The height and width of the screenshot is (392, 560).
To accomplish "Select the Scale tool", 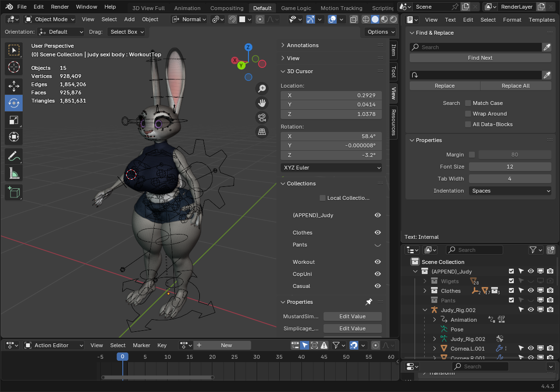I will tap(13, 120).
